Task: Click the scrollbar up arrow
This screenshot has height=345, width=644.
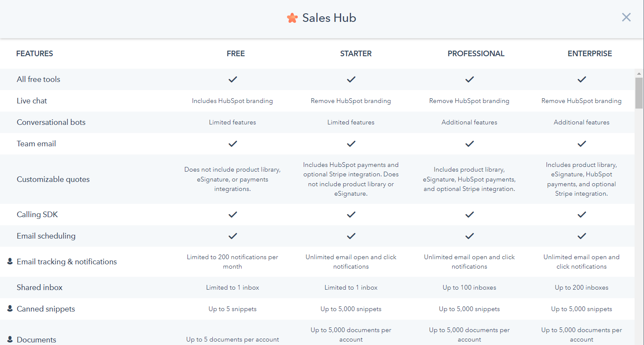Action: click(639, 73)
